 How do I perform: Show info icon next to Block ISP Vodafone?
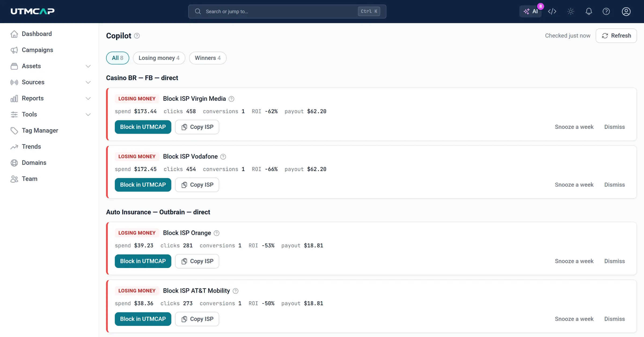223,157
